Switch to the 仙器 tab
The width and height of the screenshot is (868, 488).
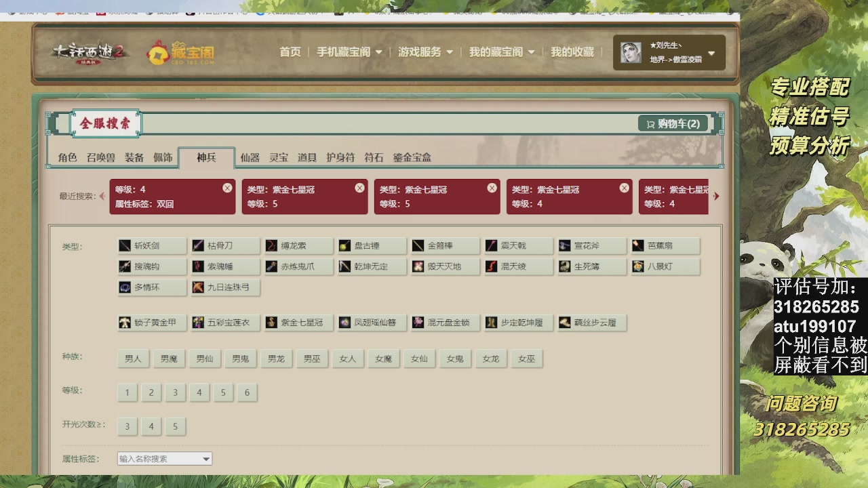[x=250, y=157]
